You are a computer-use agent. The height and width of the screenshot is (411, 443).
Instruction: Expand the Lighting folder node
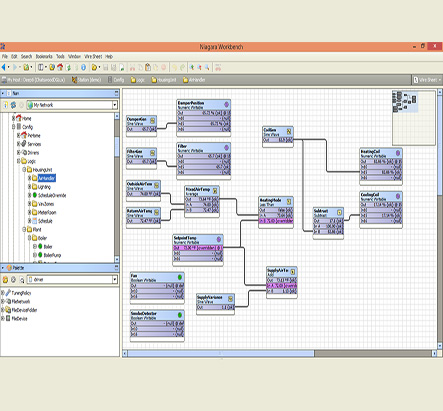click(29, 187)
